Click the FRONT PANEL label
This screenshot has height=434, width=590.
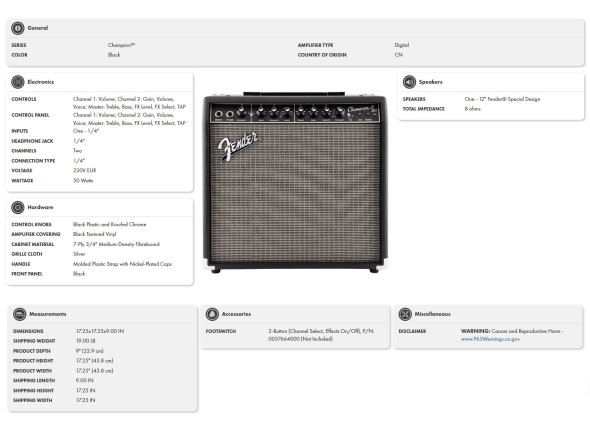coord(27,274)
